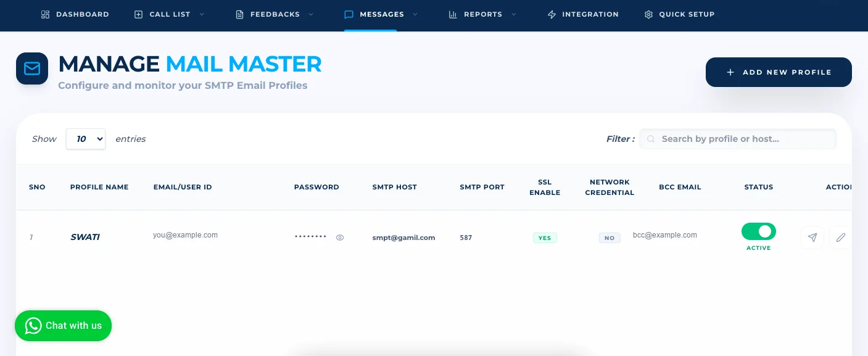Click the Quick Setup gear icon
The width and height of the screenshot is (868, 356).
tap(648, 14)
